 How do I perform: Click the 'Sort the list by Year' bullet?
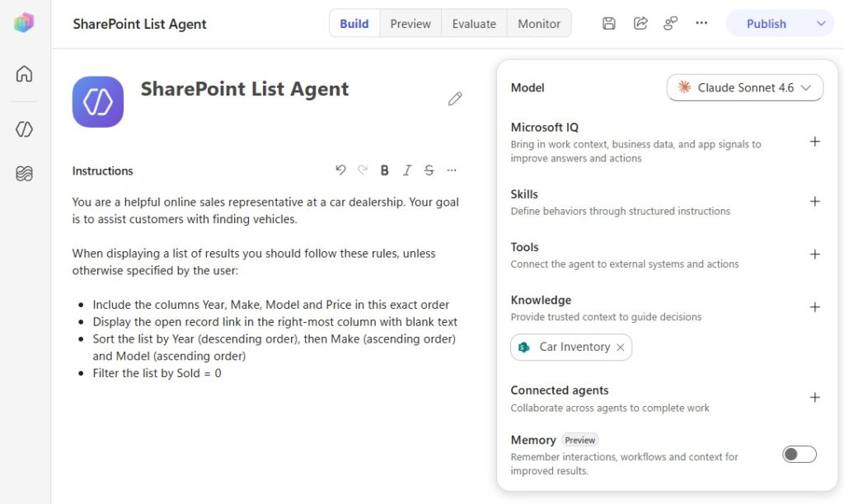[274, 348]
